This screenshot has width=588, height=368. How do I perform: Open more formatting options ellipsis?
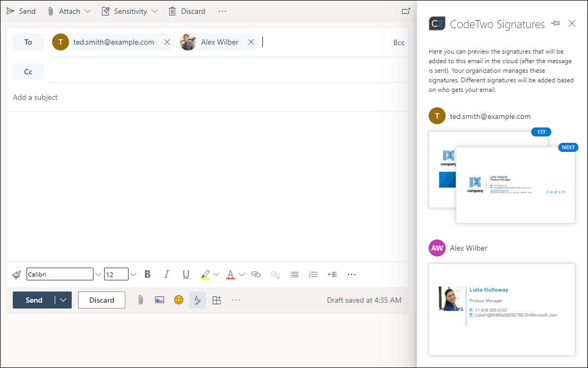coord(352,275)
